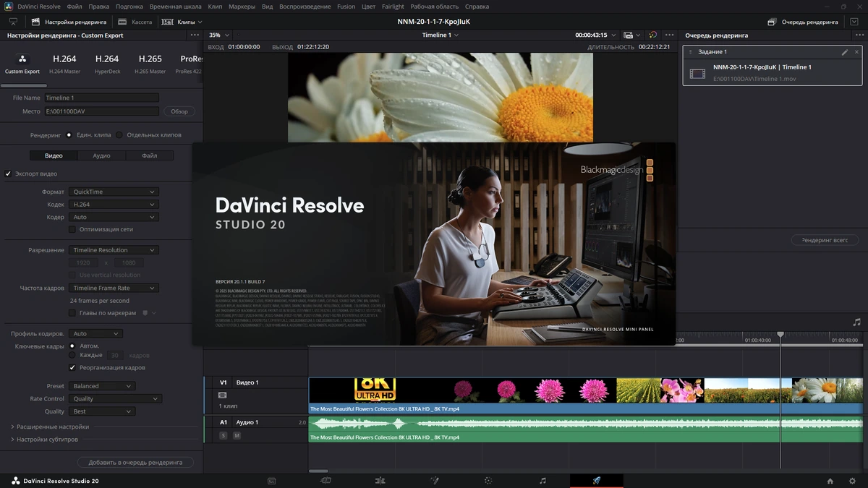The image size is (868, 488).
Task: Open the Правка menu
Action: click(98, 7)
